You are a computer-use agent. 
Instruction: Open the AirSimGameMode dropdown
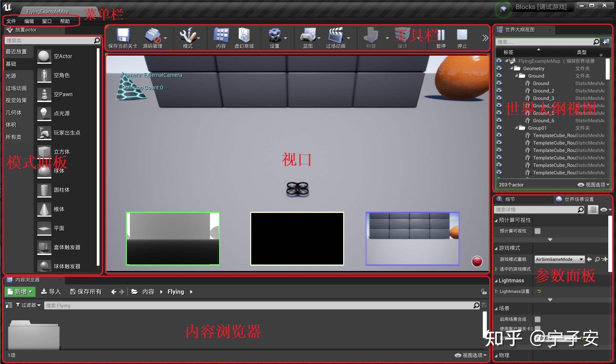point(581,259)
